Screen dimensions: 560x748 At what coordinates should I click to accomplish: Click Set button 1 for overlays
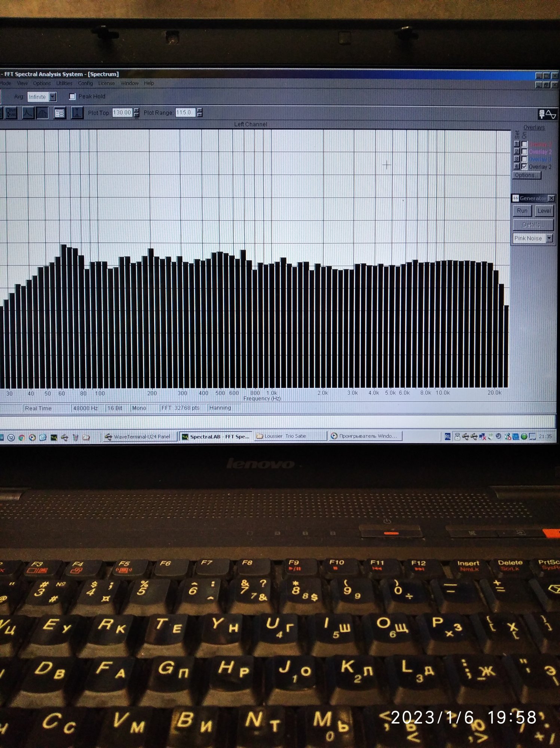click(517, 144)
